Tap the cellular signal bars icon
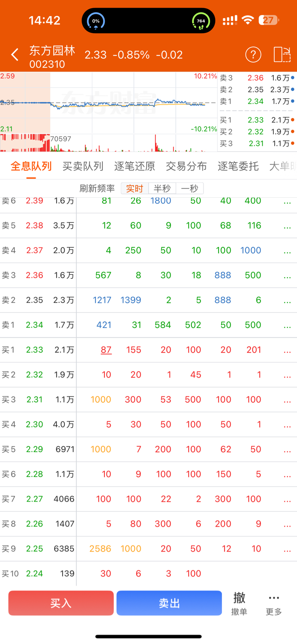Image resolution: width=297 pixels, height=644 pixels. [x=230, y=20]
